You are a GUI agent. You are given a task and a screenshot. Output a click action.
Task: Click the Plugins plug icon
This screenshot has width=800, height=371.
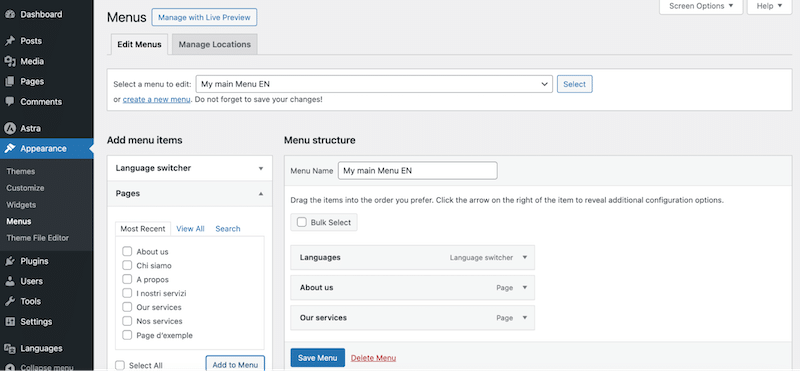pyautogui.click(x=10, y=261)
